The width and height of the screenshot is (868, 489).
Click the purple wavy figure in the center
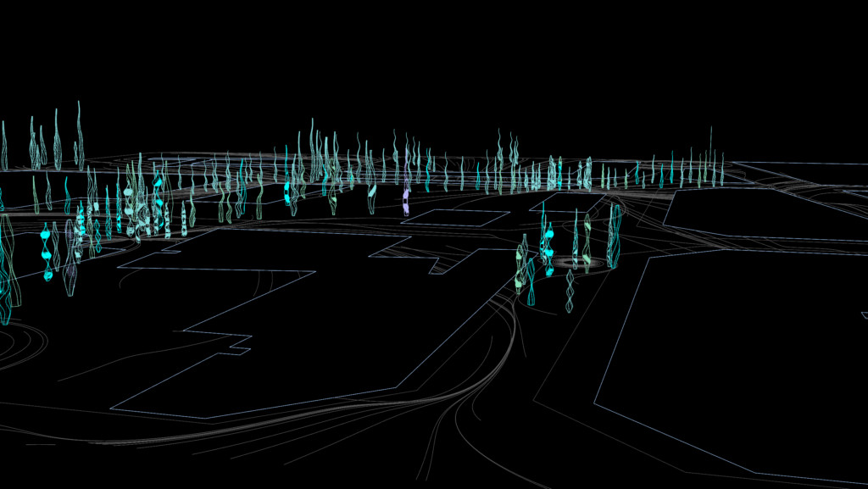point(406,201)
